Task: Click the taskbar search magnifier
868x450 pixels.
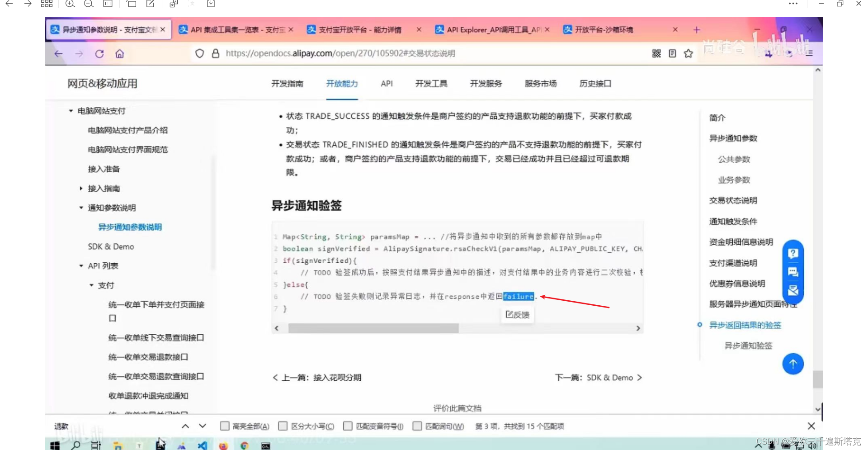Action: pos(76,445)
